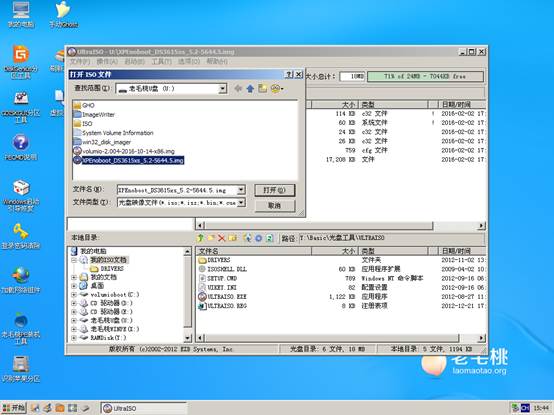Click the UltraISO taskbar button
Image resolution: width=554 pixels, height=415 pixels.
coord(143,408)
